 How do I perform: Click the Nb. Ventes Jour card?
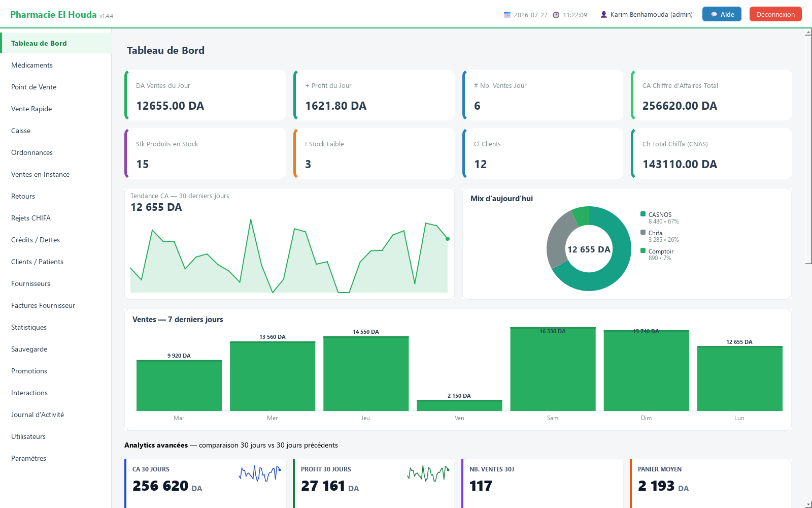pyautogui.click(x=543, y=95)
